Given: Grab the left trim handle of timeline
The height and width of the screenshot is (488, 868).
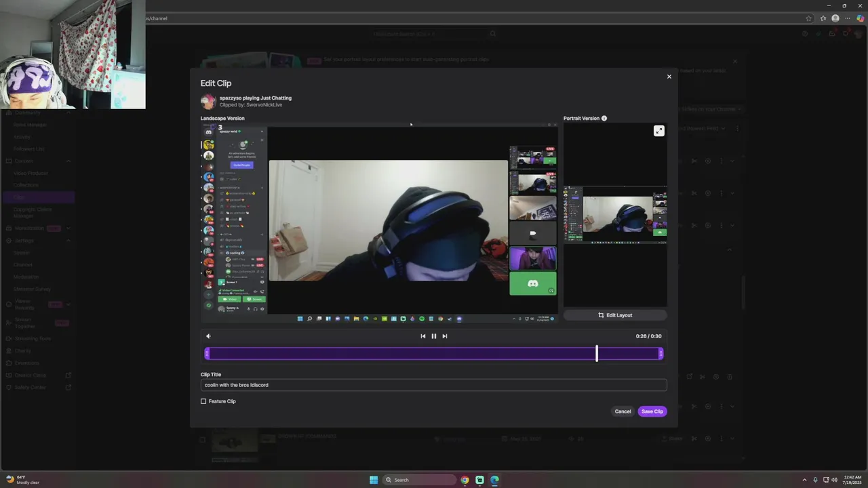Looking at the screenshot, I should click(207, 353).
